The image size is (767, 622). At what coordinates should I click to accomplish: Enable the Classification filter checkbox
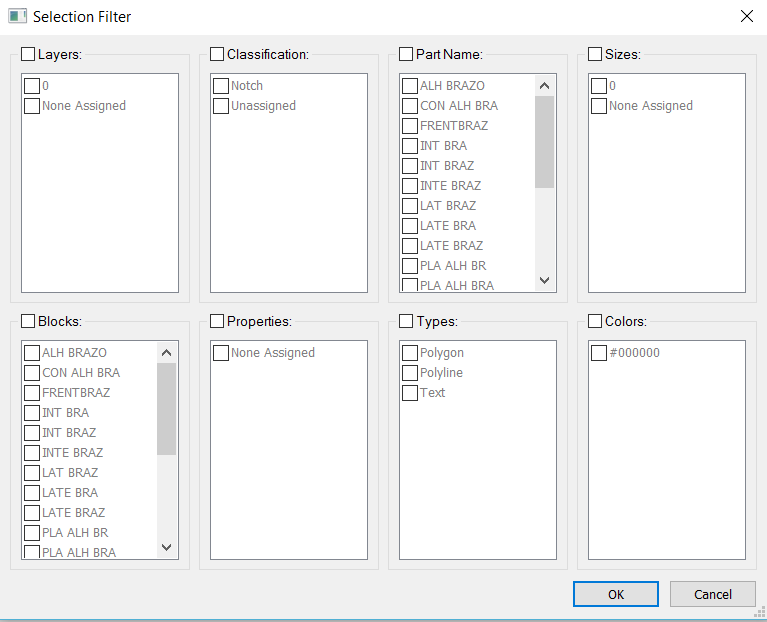217,54
